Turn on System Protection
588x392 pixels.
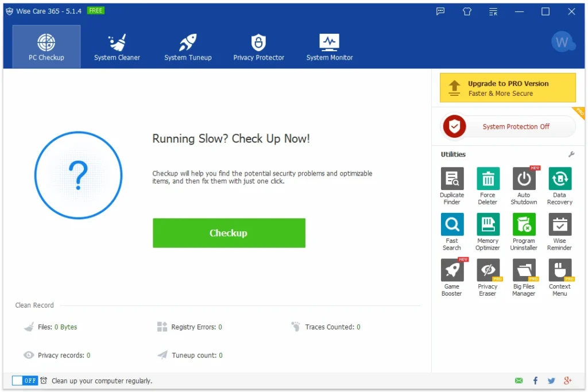pyautogui.click(x=508, y=127)
